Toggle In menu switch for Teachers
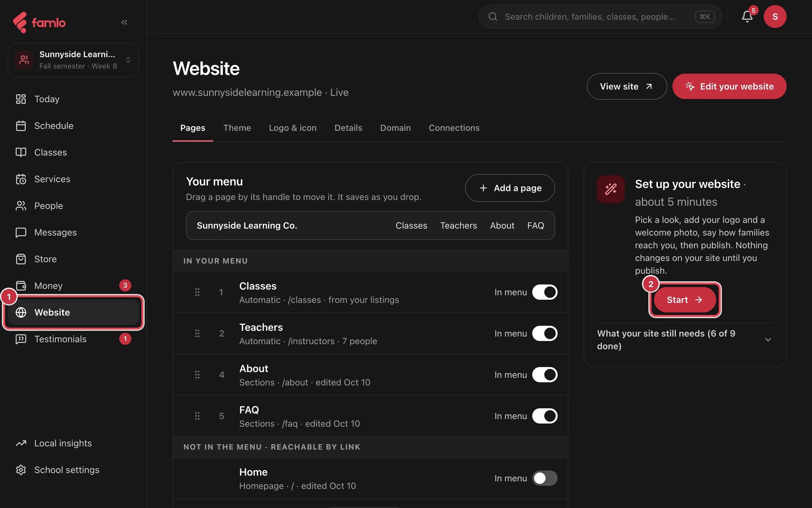The width and height of the screenshot is (812, 508). tap(545, 333)
